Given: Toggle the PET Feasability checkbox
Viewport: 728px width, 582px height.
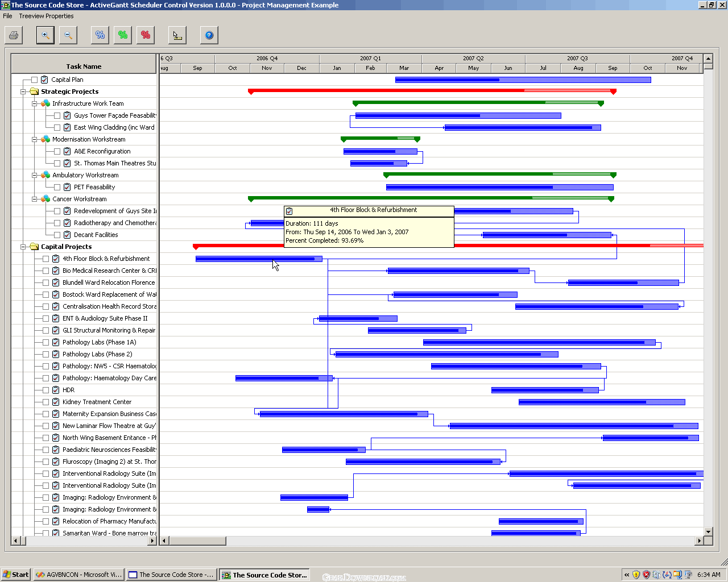Looking at the screenshot, I should point(57,187).
